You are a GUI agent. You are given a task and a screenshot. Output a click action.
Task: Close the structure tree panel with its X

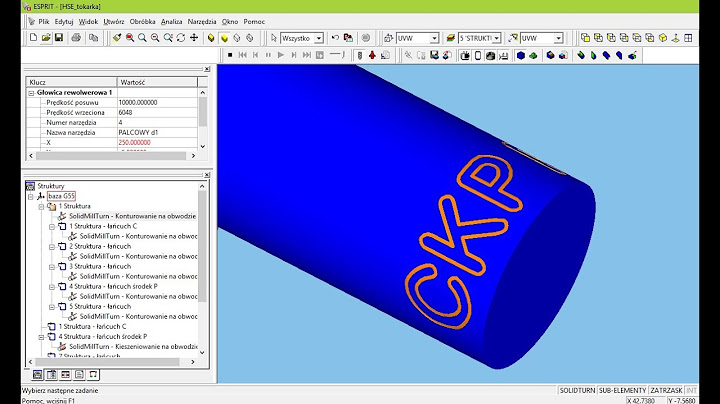(x=207, y=175)
